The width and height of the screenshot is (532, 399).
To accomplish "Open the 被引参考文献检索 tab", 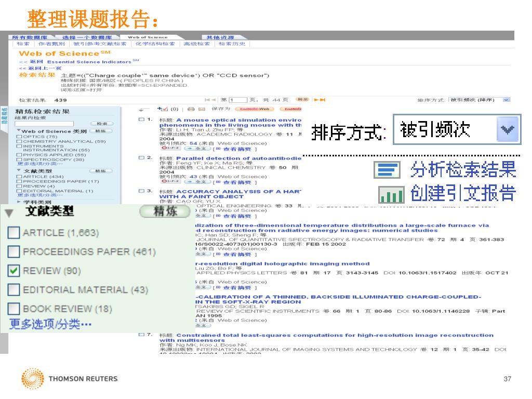I will pyautogui.click(x=100, y=44).
